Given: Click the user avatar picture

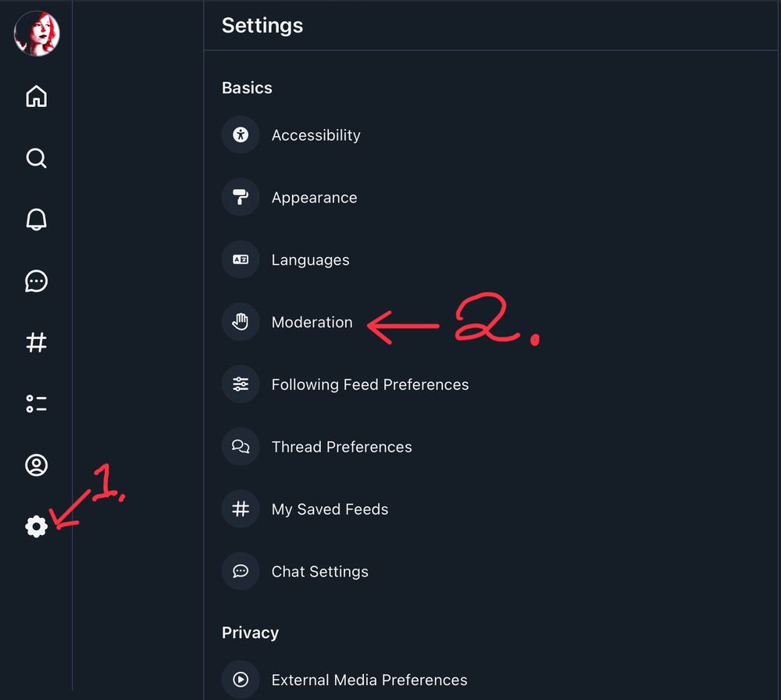Looking at the screenshot, I should tap(37, 34).
